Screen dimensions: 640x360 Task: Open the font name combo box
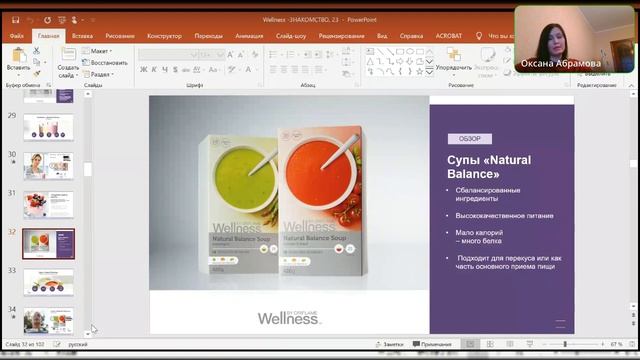168,54
